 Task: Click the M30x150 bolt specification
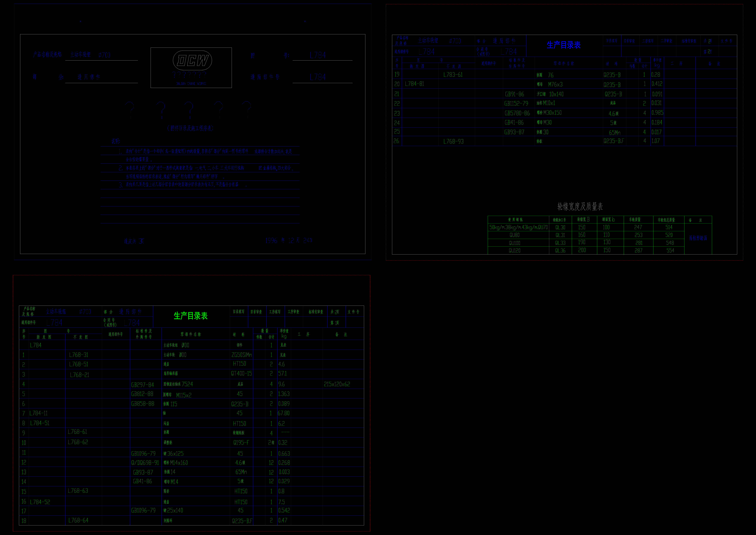point(553,113)
